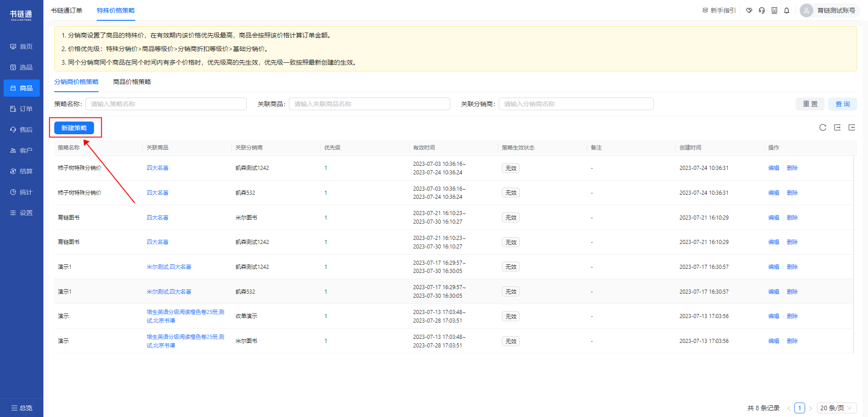Viewport: 868px width, 417px height.
Task: Edit the 柿子树特殊分销价 凯森测试1242 row
Action: (774, 168)
